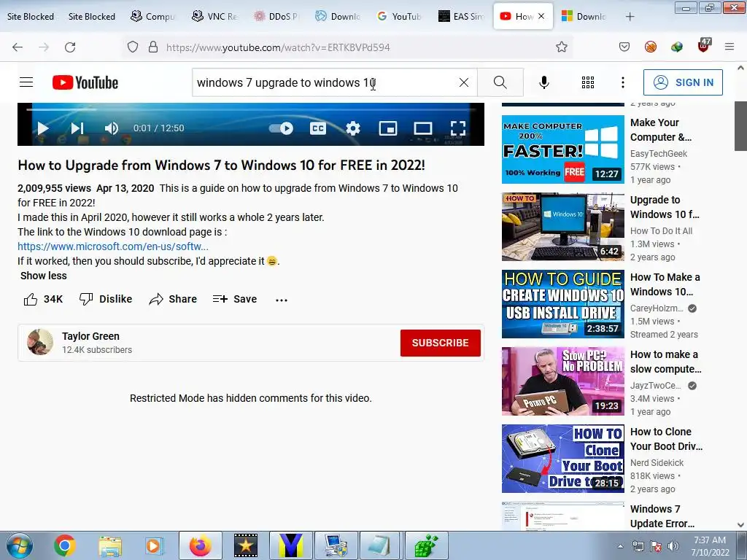Share this video
The width and height of the screenshot is (747, 560).
[172, 299]
